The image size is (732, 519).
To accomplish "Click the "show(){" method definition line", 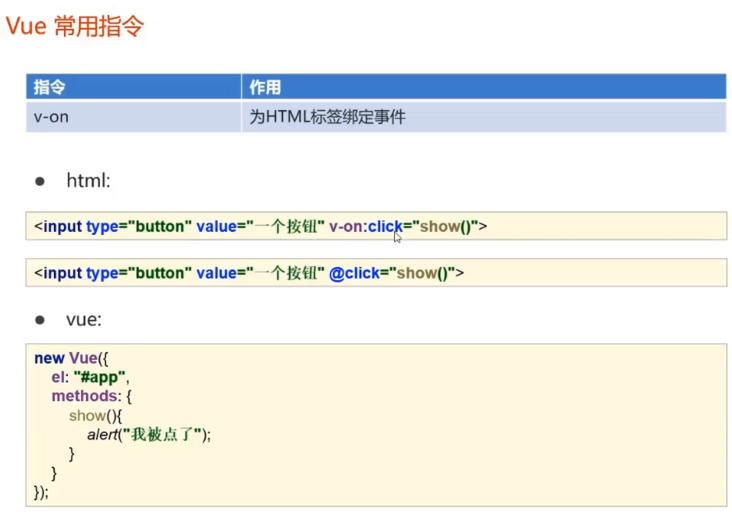I will tap(96, 415).
